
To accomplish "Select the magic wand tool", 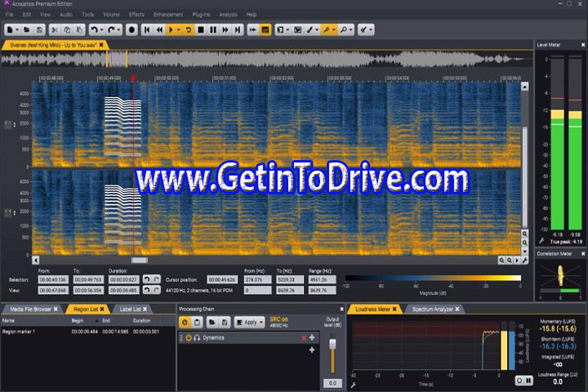I will [326, 29].
